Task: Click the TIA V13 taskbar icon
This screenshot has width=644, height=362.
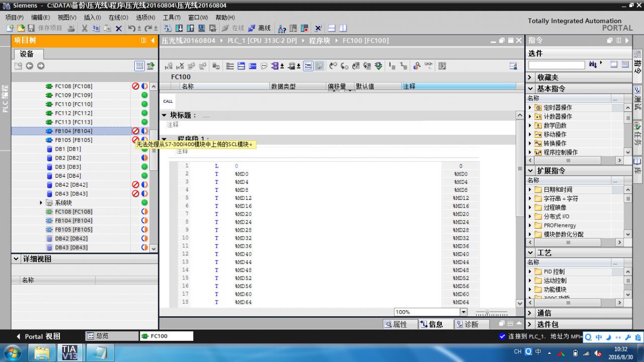Action: 70,352
